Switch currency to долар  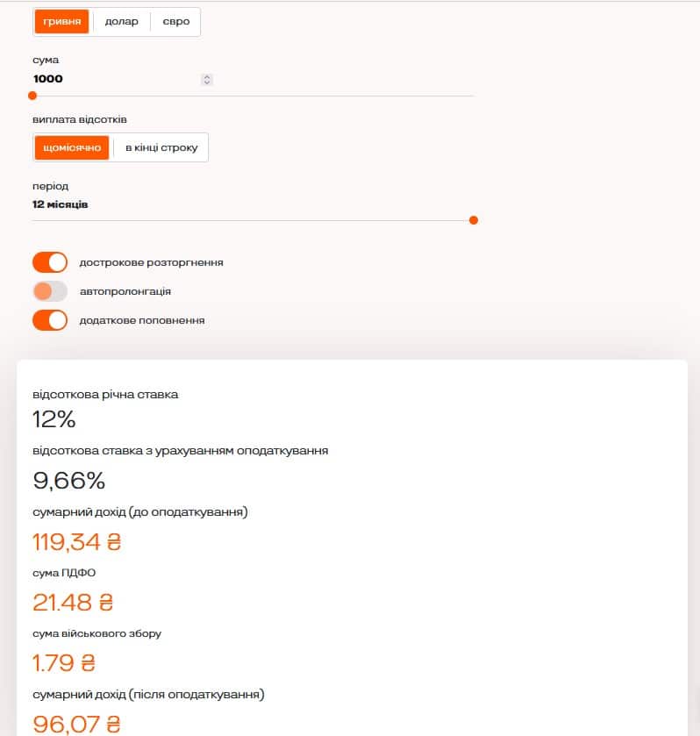[122, 22]
